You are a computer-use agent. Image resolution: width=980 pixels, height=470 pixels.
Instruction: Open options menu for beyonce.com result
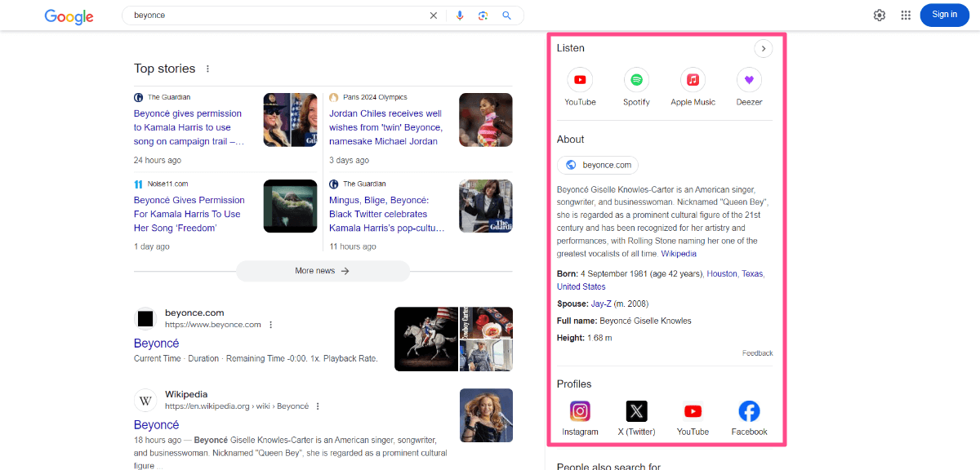[x=271, y=325]
